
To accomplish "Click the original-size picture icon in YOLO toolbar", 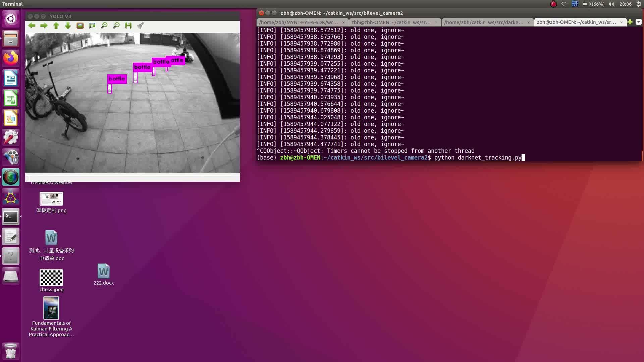I will click(80, 26).
